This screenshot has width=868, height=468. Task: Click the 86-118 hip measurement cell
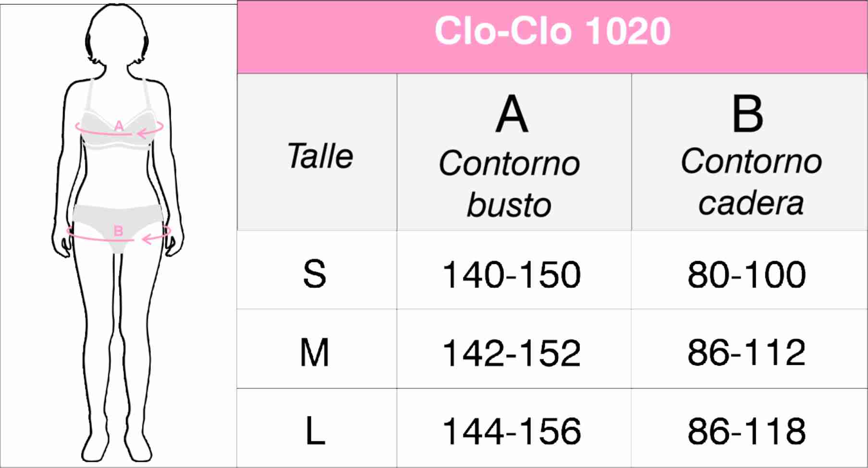tap(746, 431)
